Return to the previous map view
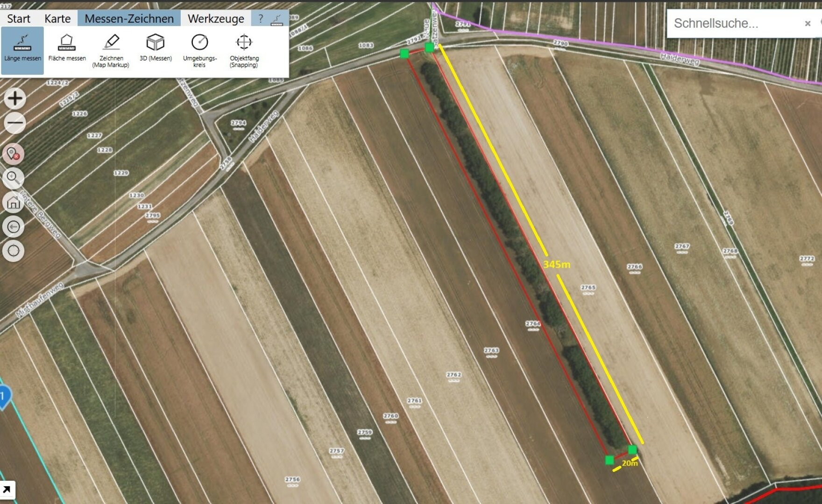This screenshot has height=504, width=822. 13,226
